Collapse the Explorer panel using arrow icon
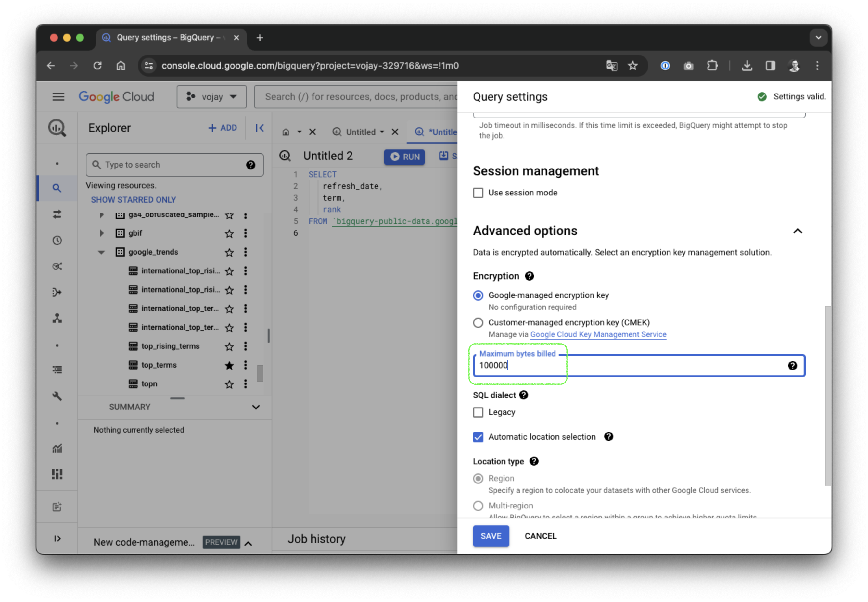 259,128
